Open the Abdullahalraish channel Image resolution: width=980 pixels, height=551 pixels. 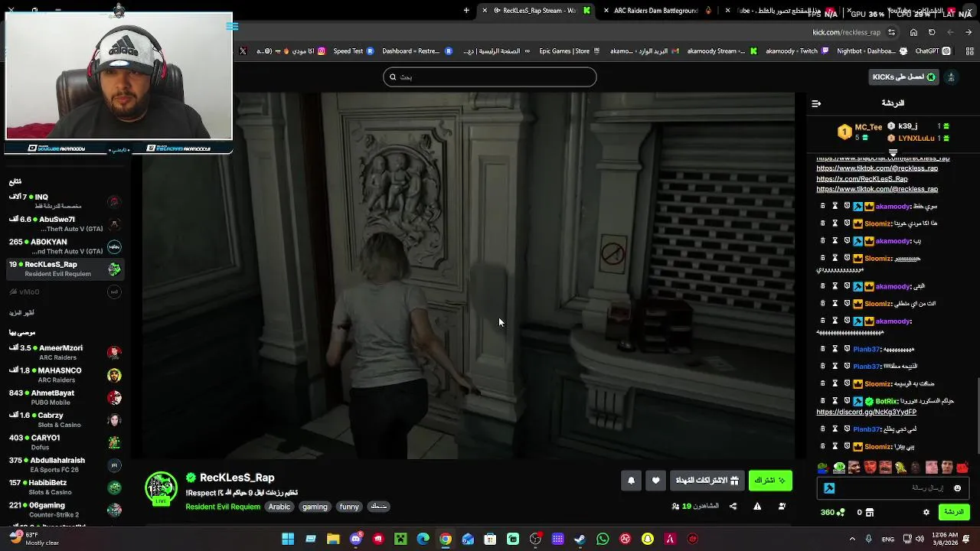(x=65, y=465)
